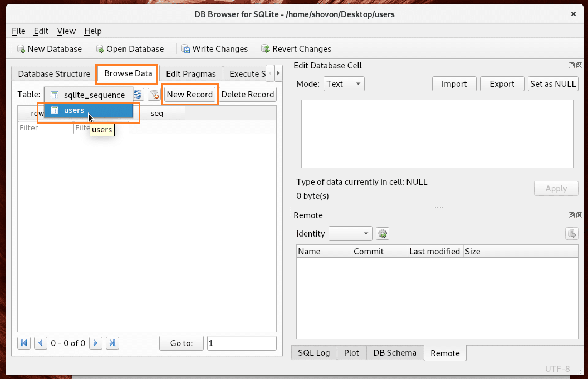The width and height of the screenshot is (588, 379).
Task: Open the Edit menu
Action: [x=41, y=31]
